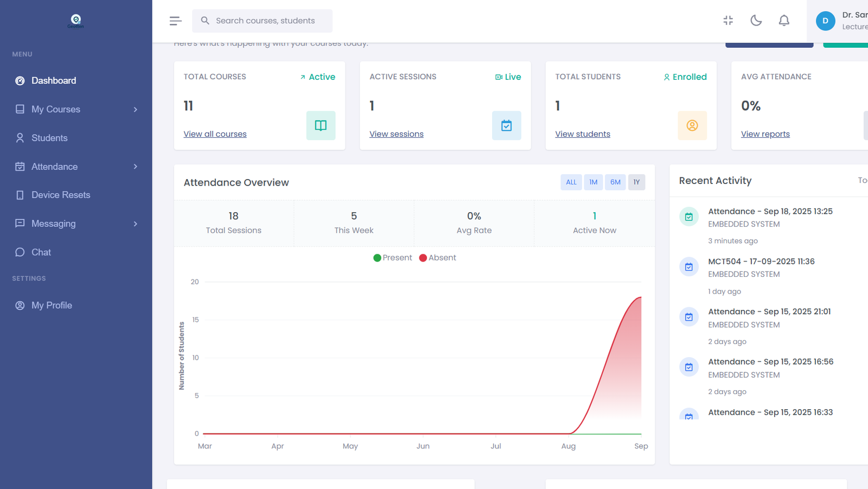Select the 6M range for Attendance Overview
868x489 pixels.
click(615, 182)
